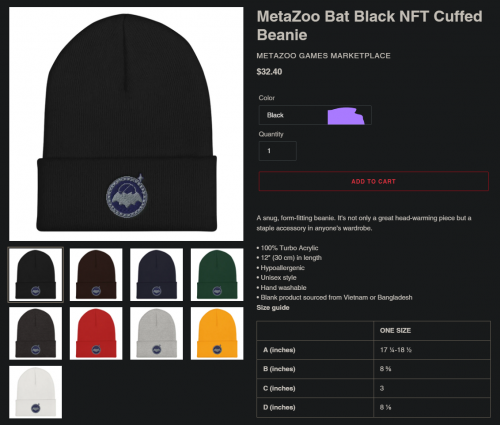
Task: Select the red beanie thumbnail
Action: 96,333
